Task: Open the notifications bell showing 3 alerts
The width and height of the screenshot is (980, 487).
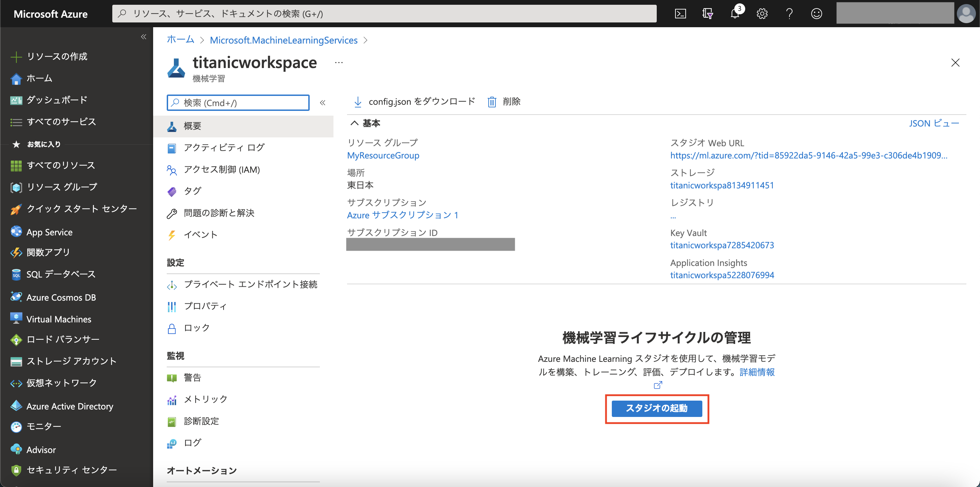Action: click(x=735, y=14)
